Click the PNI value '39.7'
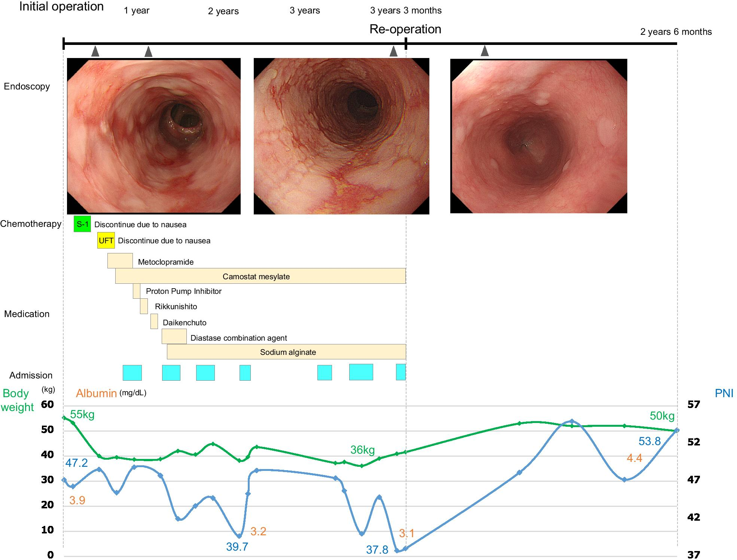Viewport: 737px width, 560px height. click(237, 547)
